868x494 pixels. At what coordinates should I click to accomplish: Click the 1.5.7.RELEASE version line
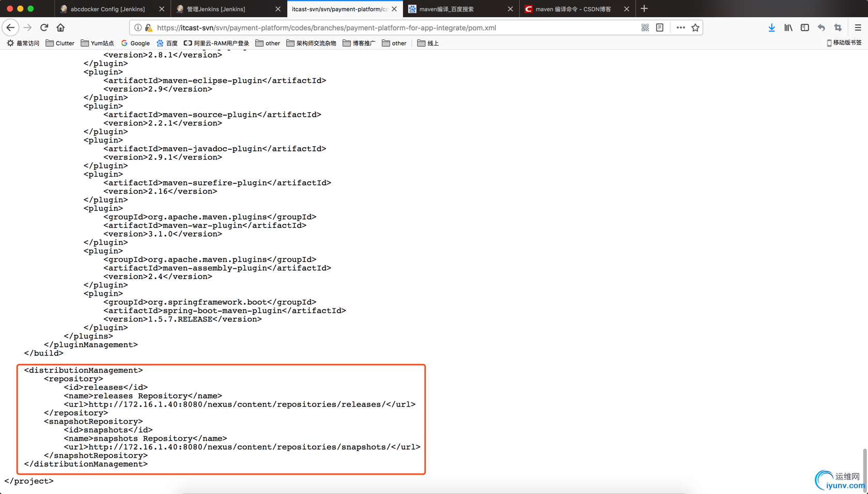183,319
